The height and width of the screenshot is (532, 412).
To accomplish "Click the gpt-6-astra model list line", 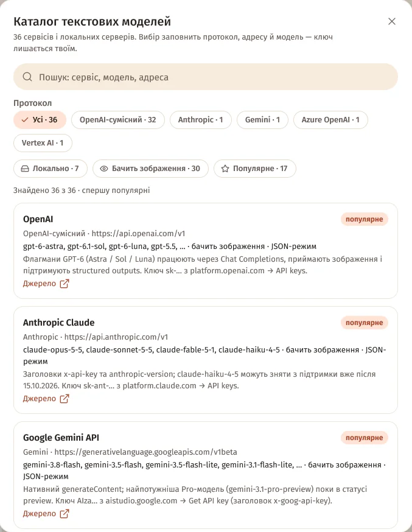I will [170, 247].
